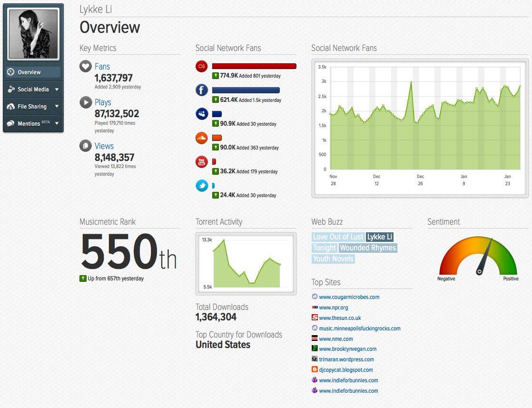Viewport: 532px width, 408px height.
Task: Click the Fans heart icon under Key Metrics
Action: point(85,66)
